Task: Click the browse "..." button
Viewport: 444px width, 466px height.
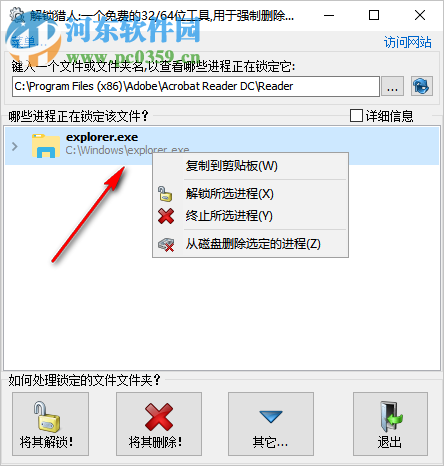Action: (392, 86)
